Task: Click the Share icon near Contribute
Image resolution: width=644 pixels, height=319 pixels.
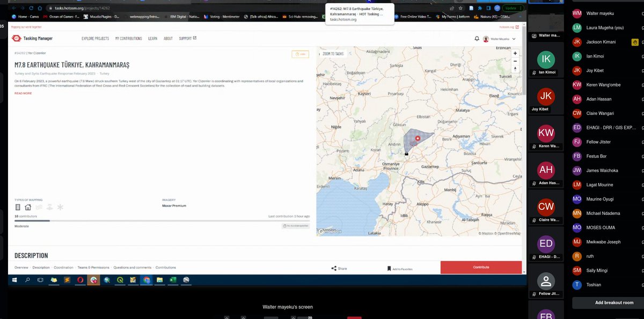Action: (x=334, y=269)
